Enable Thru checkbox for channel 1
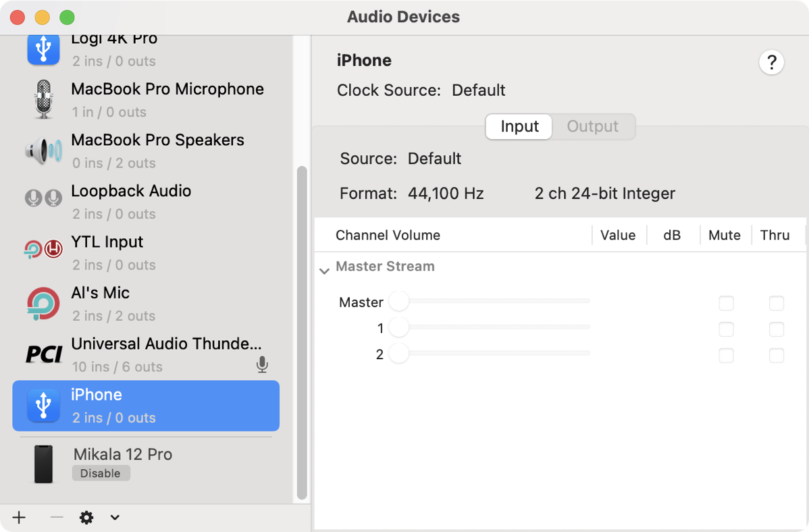This screenshot has width=809, height=532. tap(777, 329)
